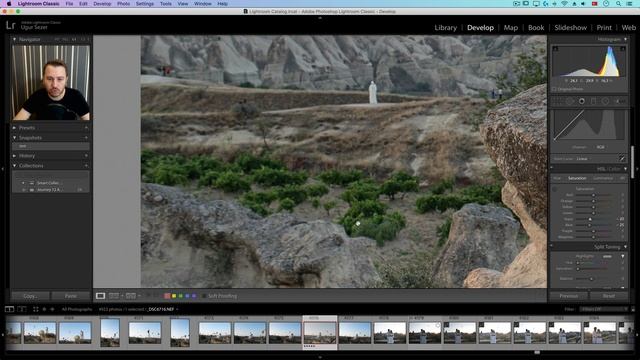
Task: Open the Print module
Action: point(604,27)
